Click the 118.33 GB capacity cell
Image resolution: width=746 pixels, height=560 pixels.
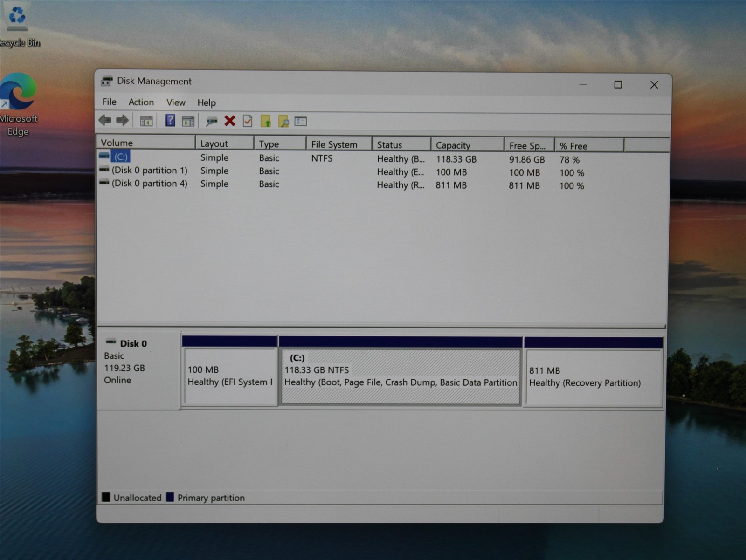tap(456, 159)
